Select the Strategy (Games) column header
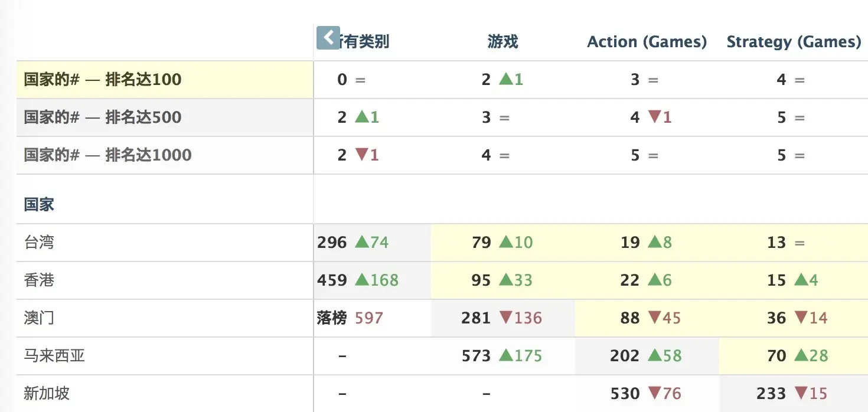Screen dimensions: 868x412 click(x=793, y=42)
